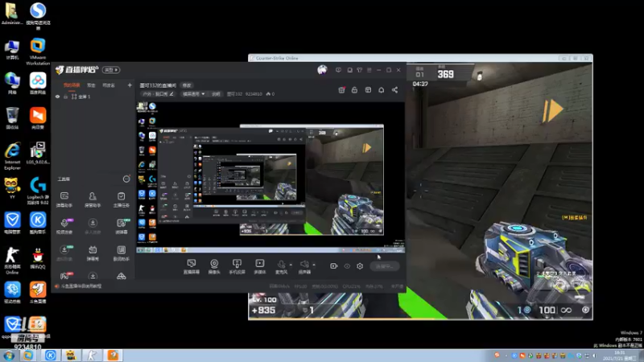This screenshot has height=362, width=644.
Task: Open the room manager assistant tool
Action: pyautogui.click(x=93, y=200)
